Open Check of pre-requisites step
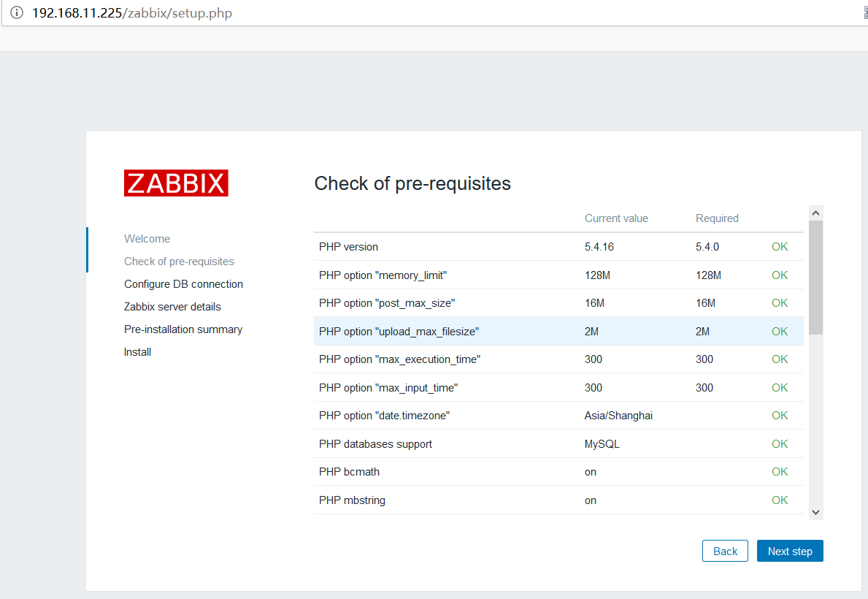The image size is (868, 599). [x=179, y=262]
